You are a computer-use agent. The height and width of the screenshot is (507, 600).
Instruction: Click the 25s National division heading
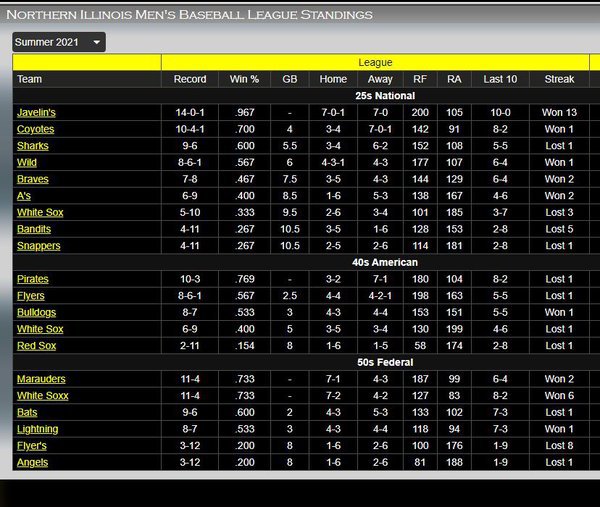click(x=385, y=96)
